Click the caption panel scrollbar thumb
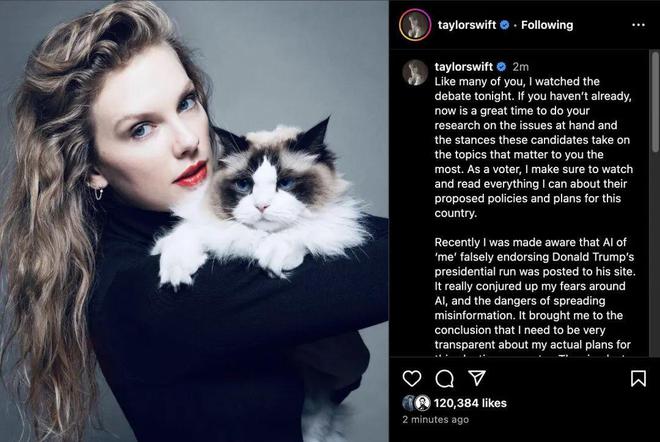The width and height of the screenshot is (660, 442). coord(655,101)
